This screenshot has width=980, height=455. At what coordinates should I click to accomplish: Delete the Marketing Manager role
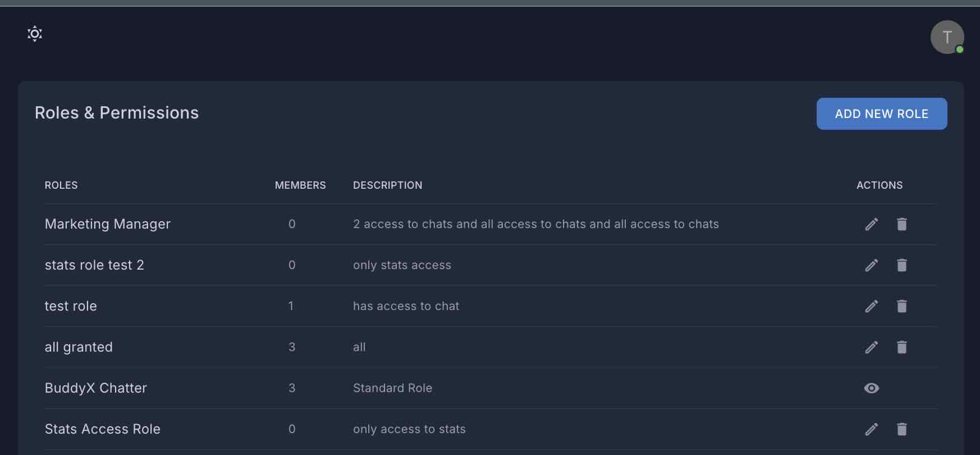[x=901, y=224]
